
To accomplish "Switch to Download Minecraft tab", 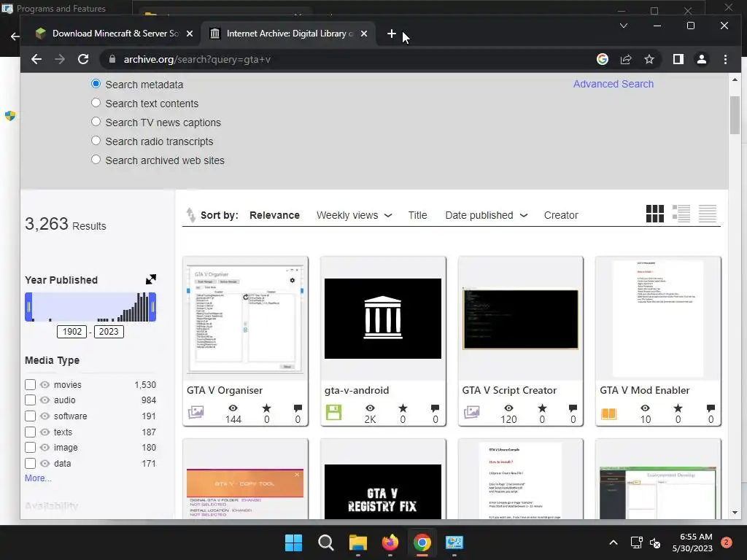I will (x=115, y=34).
